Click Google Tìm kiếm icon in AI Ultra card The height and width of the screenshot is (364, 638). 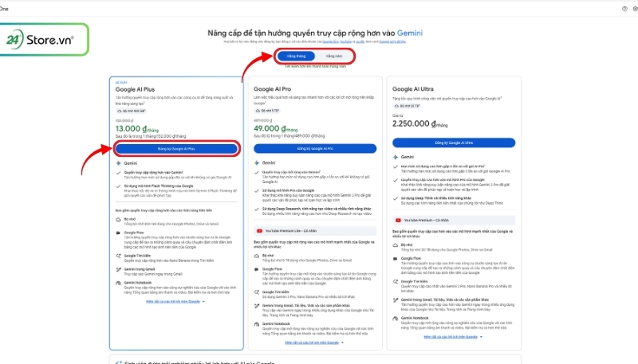tap(395, 281)
